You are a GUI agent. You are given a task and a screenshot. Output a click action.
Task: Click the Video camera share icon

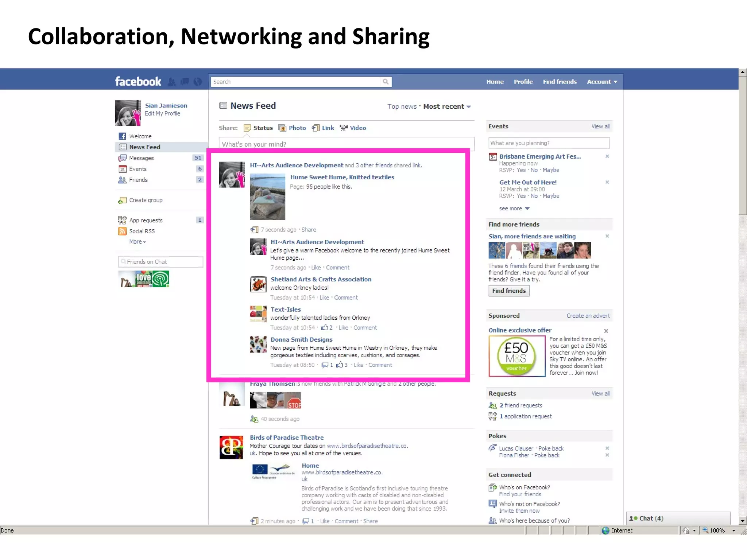[344, 128]
